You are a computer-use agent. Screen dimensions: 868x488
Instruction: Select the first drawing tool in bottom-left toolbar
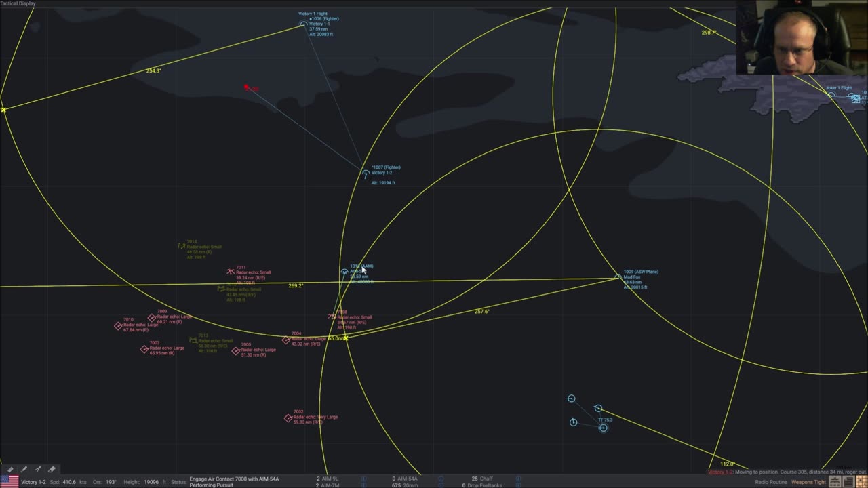(x=10, y=469)
